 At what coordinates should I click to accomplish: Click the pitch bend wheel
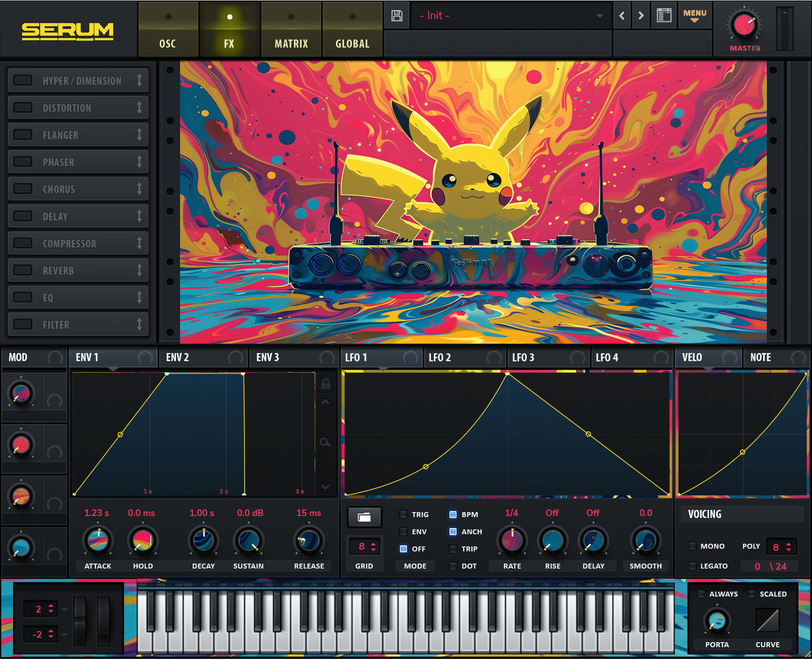80,621
